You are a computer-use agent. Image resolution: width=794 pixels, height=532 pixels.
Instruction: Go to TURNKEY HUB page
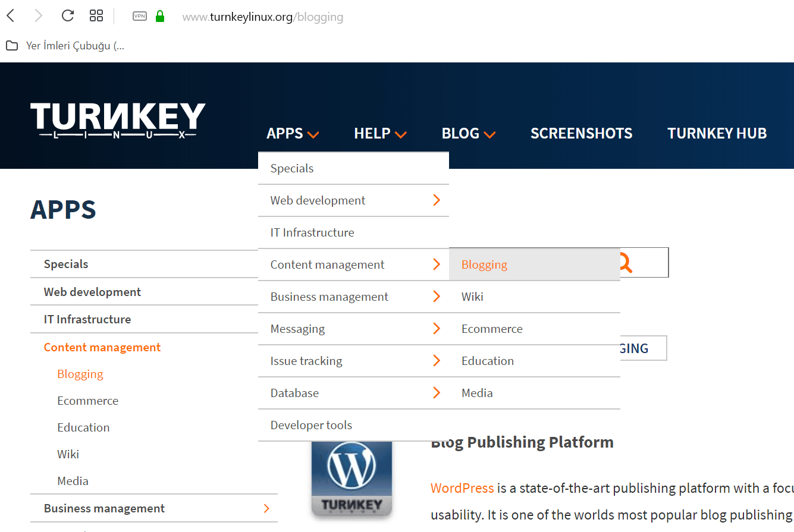coord(717,134)
